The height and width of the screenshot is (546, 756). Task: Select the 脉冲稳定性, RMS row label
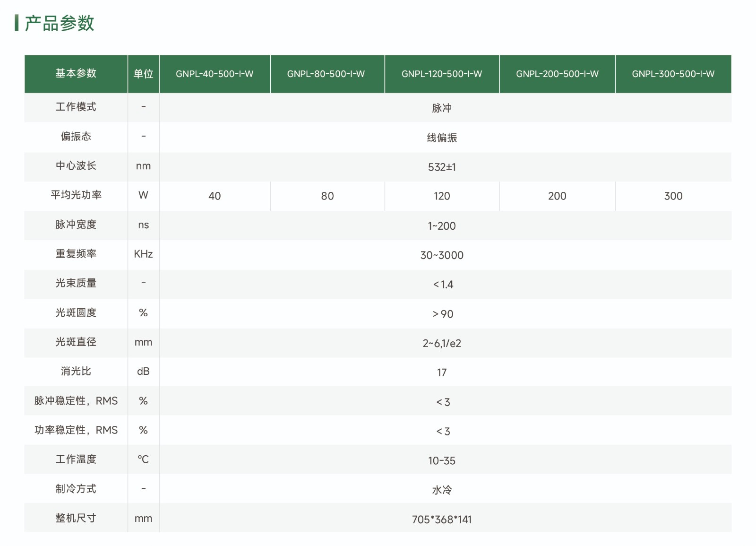(x=76, y=401)
